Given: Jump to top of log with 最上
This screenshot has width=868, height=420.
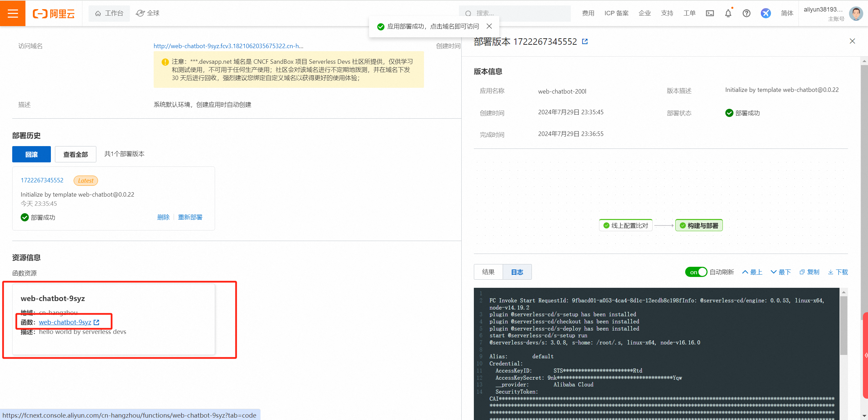Looking at the screenshot, I should tap(752, 272).
